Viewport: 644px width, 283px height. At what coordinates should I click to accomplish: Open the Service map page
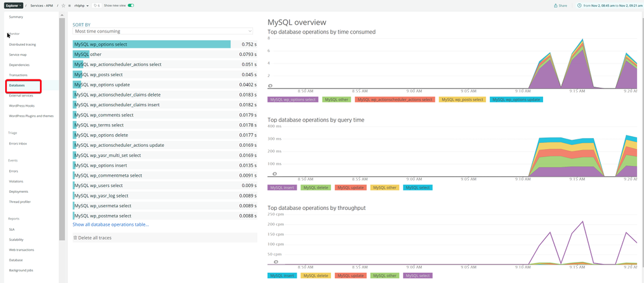(18, 54)
